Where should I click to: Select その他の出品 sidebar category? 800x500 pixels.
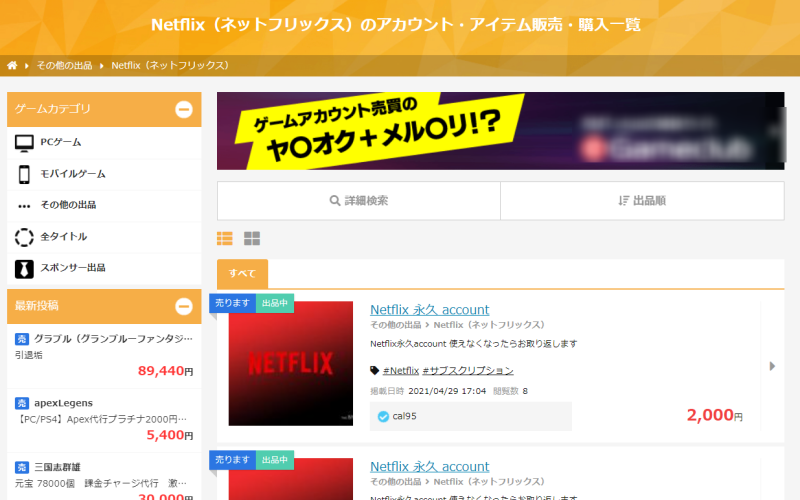click(68, 205)
